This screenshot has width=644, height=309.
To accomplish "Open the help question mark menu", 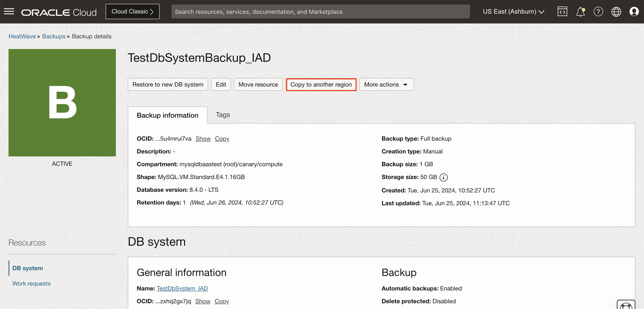I will pyautogui.click(x=598, y=12).
